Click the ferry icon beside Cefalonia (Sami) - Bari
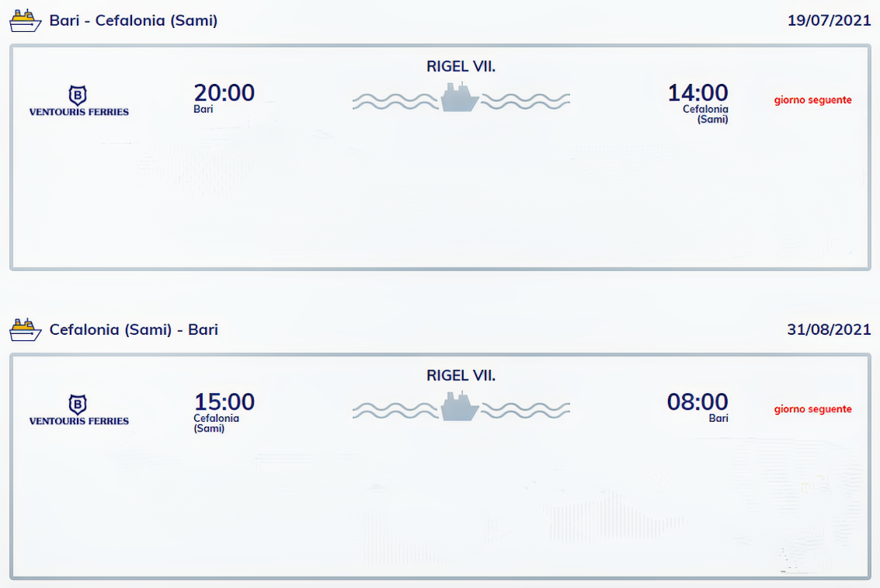 click(26, 330)
